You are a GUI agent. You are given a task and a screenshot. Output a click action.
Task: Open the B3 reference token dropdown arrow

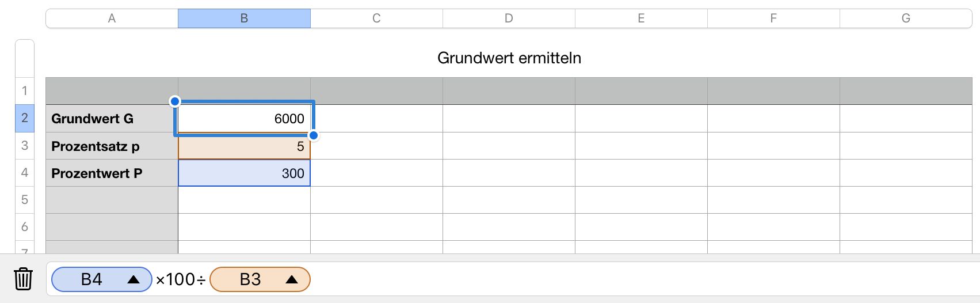(292, 279)
